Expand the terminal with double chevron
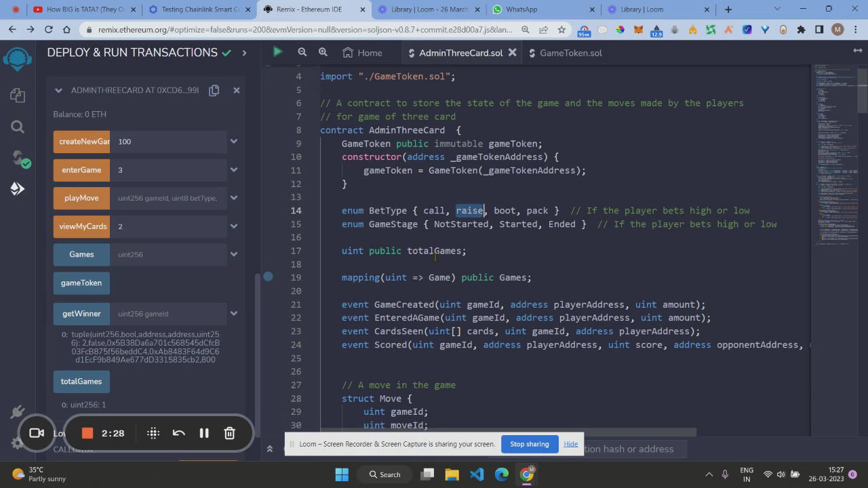The width and height of the screenshot is (868, 488). point(270,449)
